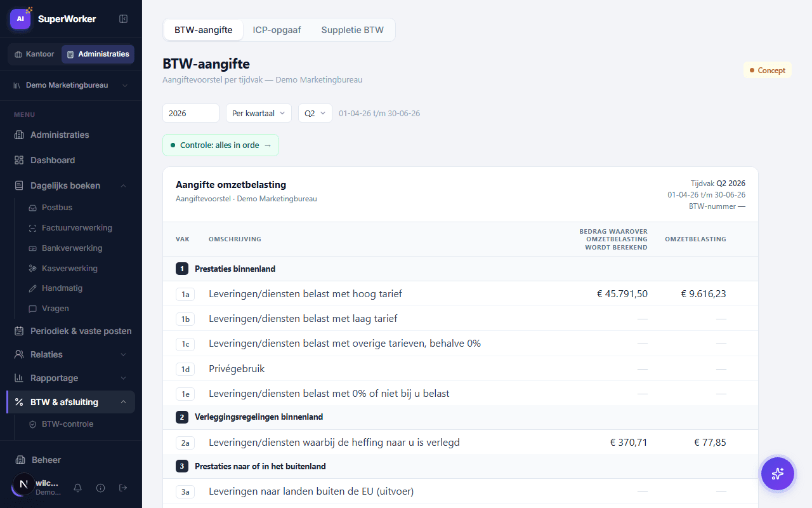Screen dimensions: 812x508
Task: Expand the Rapportage section chevron
Action: coord(123,378)
